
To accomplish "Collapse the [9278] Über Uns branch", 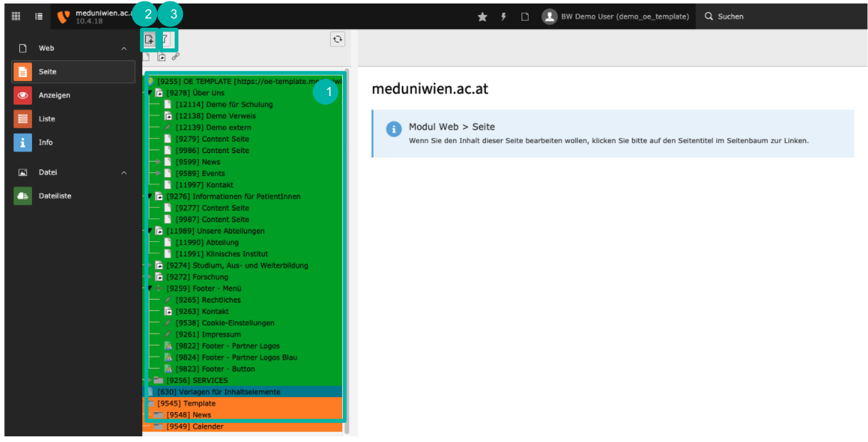I will pos(150,93).
